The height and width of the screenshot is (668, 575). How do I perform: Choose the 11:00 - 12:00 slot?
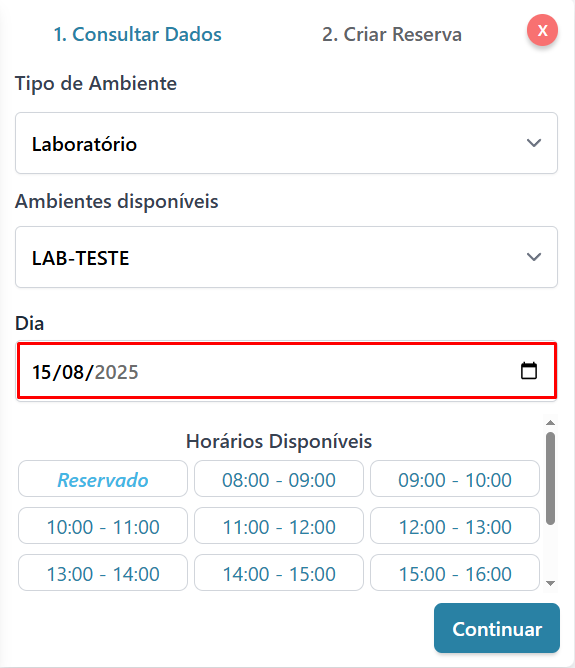pos(279,526)
